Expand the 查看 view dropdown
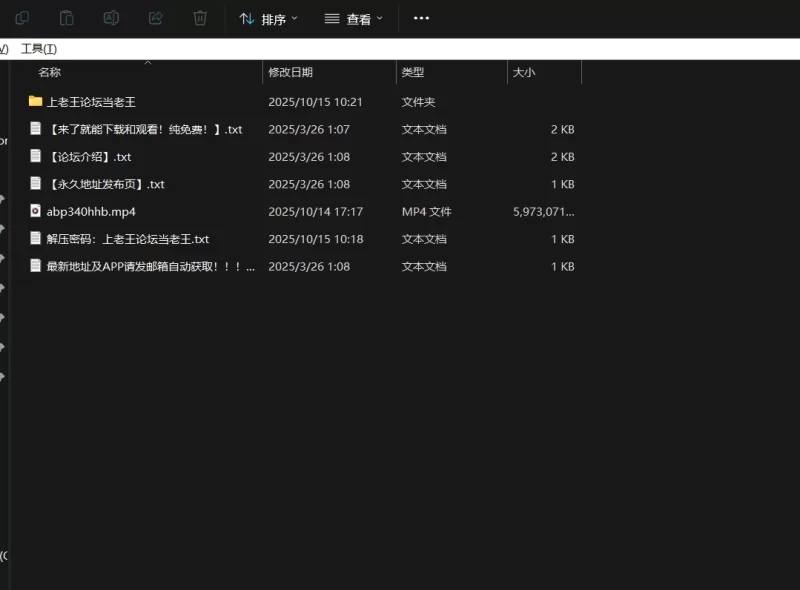The image size is (800, 590). click(x=354, y=19)
